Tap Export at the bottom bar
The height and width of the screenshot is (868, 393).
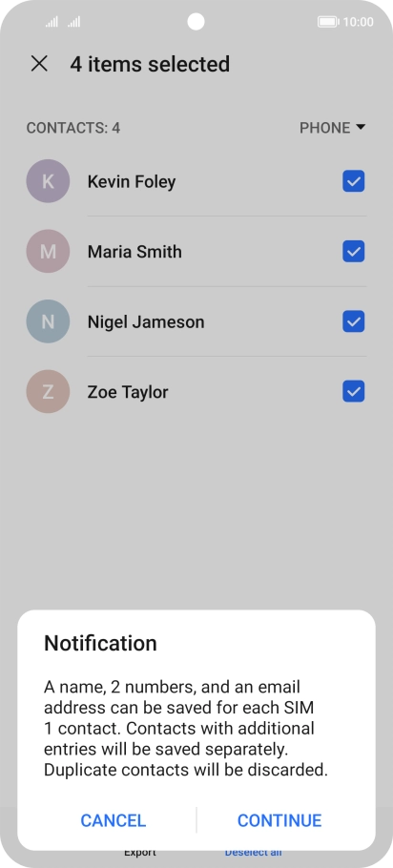[x=140, y=853]
